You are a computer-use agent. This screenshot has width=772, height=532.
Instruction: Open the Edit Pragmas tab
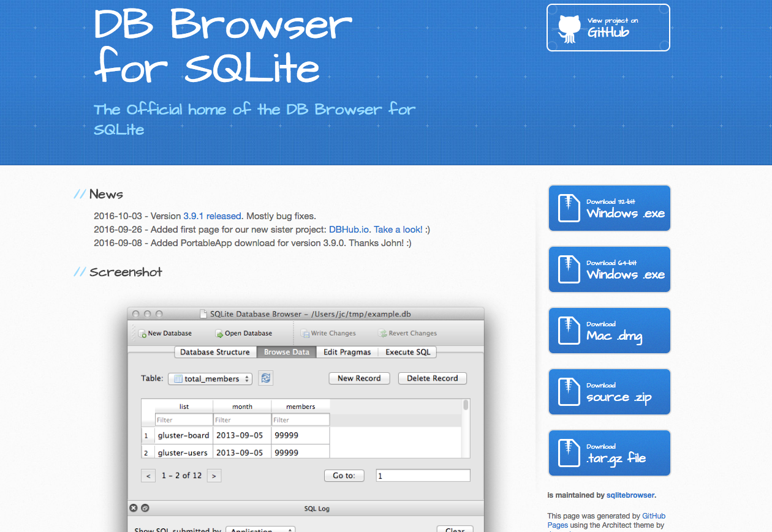coord(347,352)
